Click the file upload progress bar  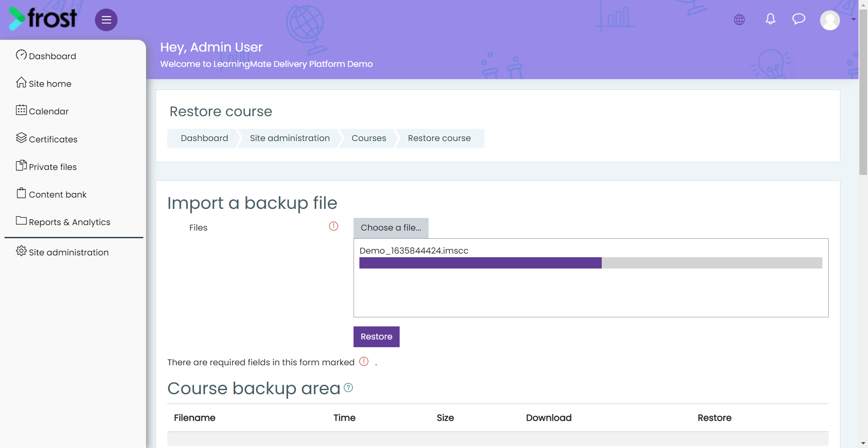click(x=591, y=263)
